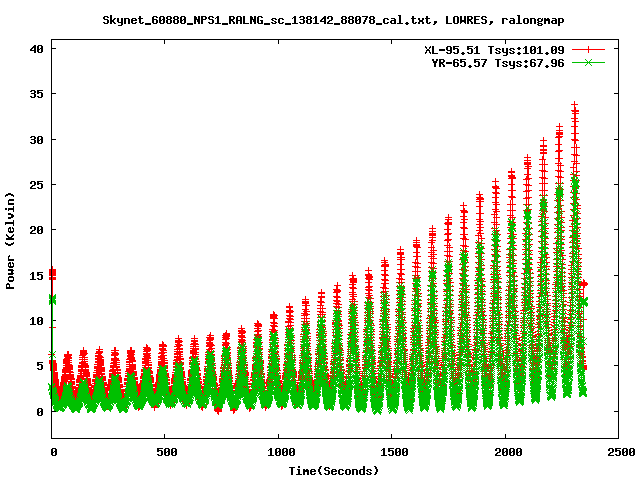This screenshot has width=640, height=480.
Task: Click the y-axis tick label 5
Action: [x=40, y=366]
